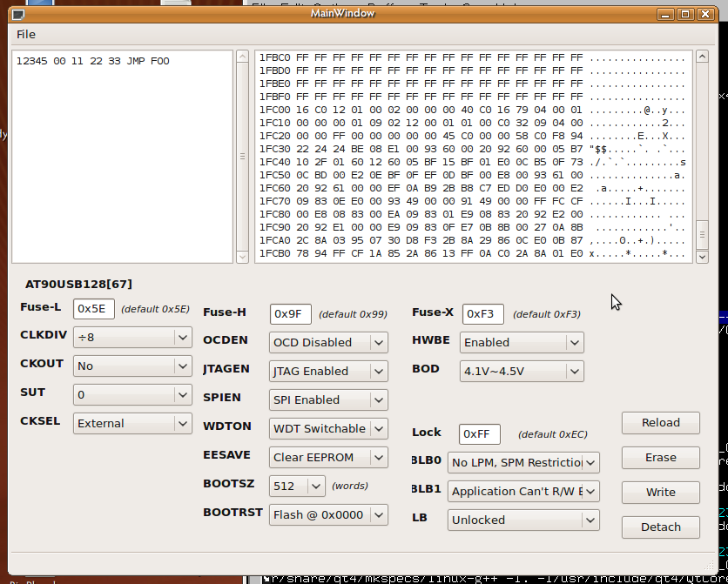
Task: Expand the BOD dropdown showing 4.1V~4.5V
Action: coord(522,371)
